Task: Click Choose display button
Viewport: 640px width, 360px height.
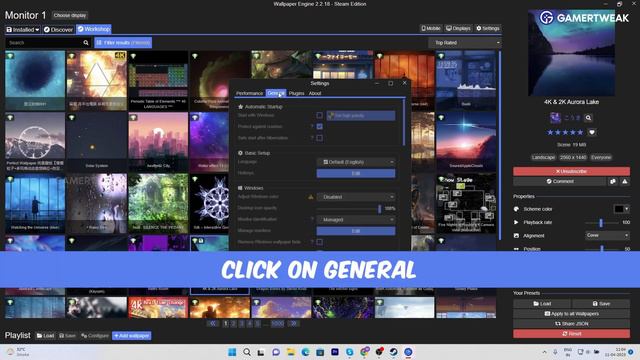Action: coord(70,16)
